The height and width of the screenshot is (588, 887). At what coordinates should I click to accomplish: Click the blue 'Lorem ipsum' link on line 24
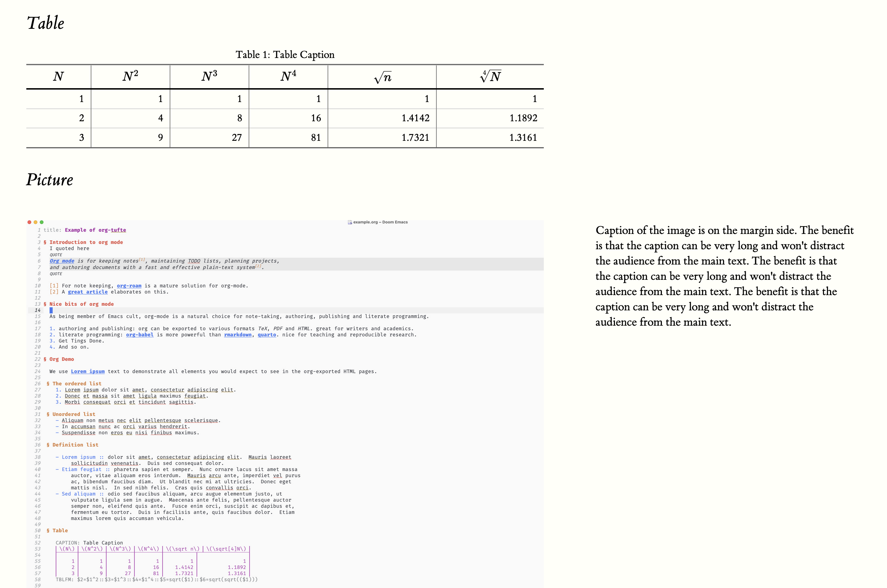pyautogui.click(x=88, y=371)
